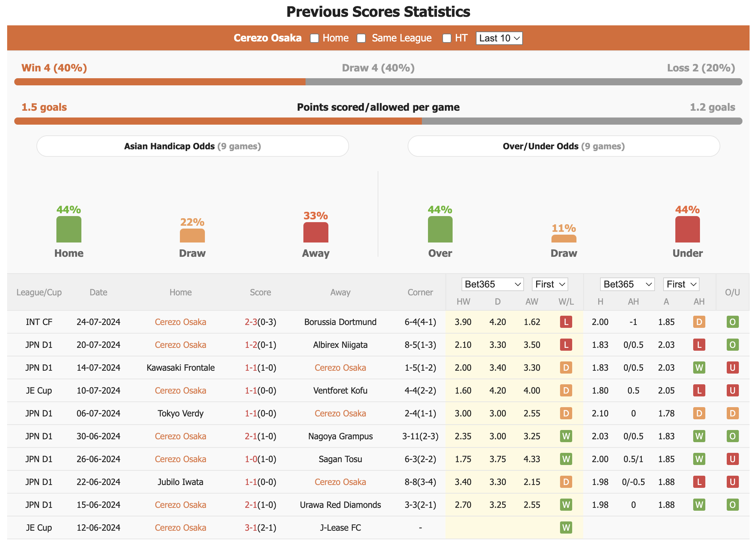Click the green W badge in Nagoya Grampus W/L
The image size is (756, 540).
coord(566,436)
